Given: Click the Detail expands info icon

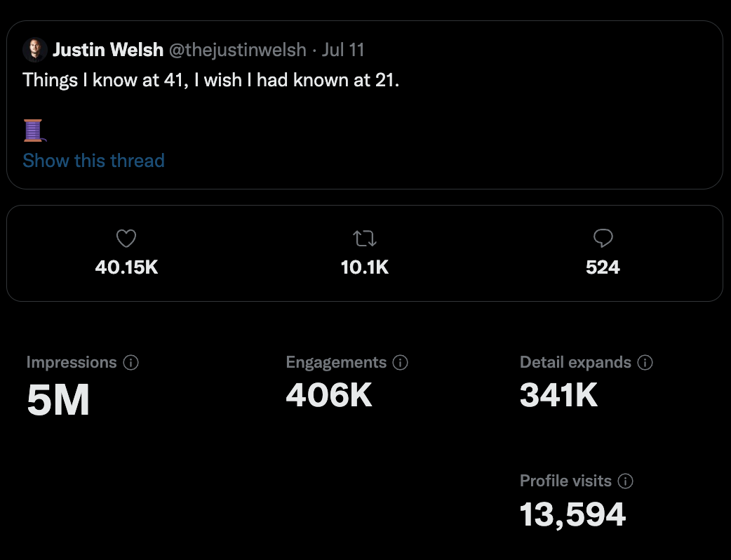Looking at the screenshot, I should tap(645, 363).
